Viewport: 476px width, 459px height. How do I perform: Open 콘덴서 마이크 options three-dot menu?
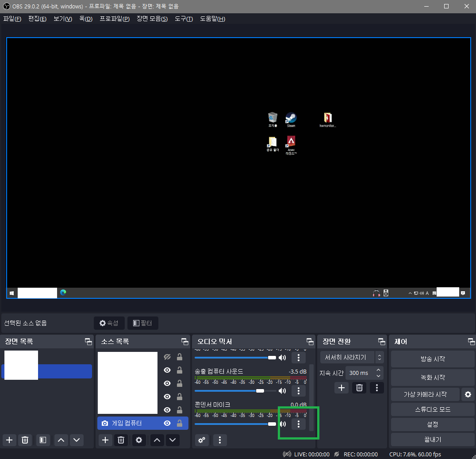pos(299,424)
